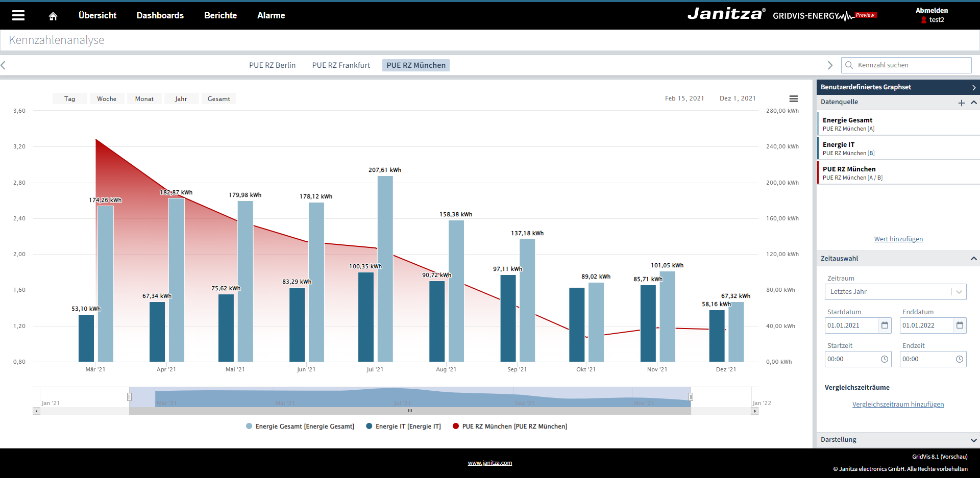This screenshot has width=980, height=478.
Task: Open the Startdatum calendar picker
Action: point(885,325)
